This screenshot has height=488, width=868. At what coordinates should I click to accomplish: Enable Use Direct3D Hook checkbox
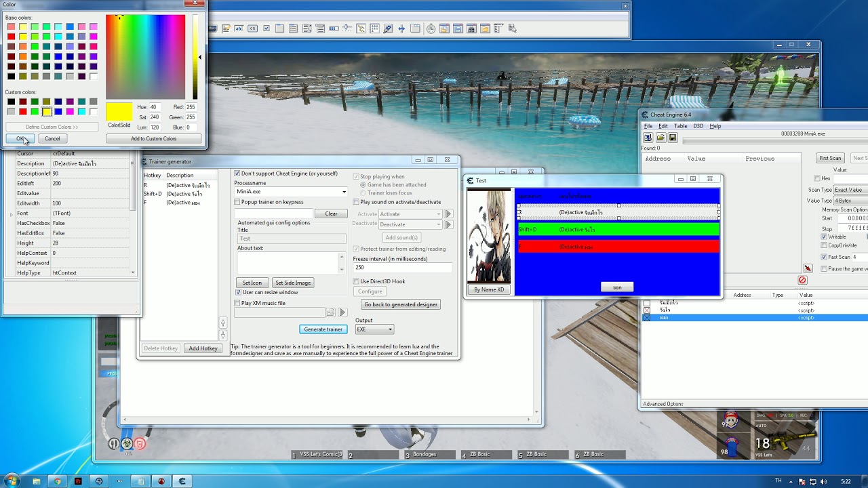pos(356,281)
